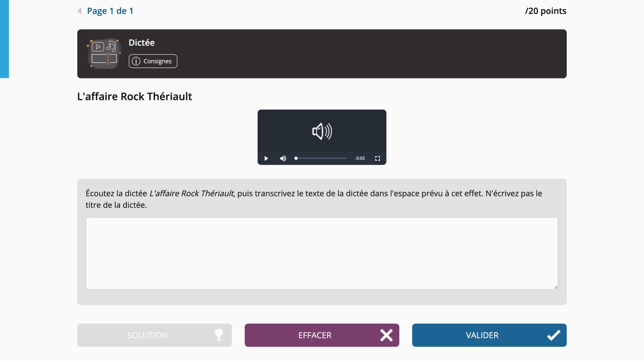
Task: Open the Consignes instructions
Action: (x=153, y=61)
